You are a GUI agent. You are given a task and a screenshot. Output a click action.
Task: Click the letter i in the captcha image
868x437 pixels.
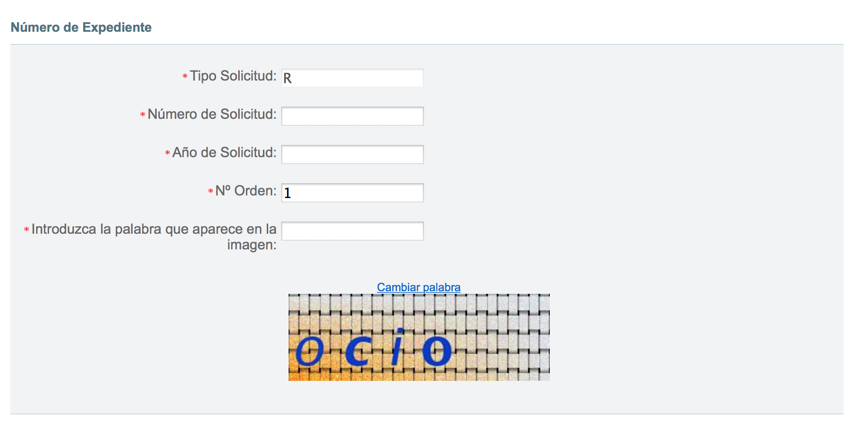398,347
